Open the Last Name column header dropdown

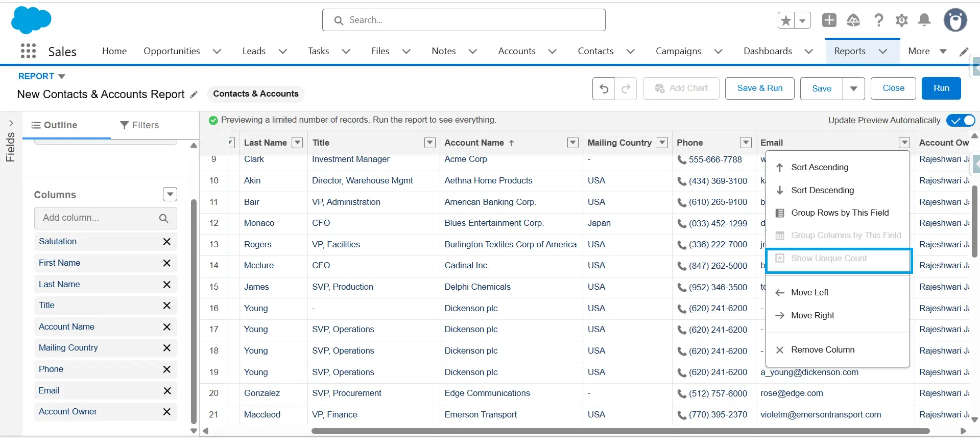297,143
